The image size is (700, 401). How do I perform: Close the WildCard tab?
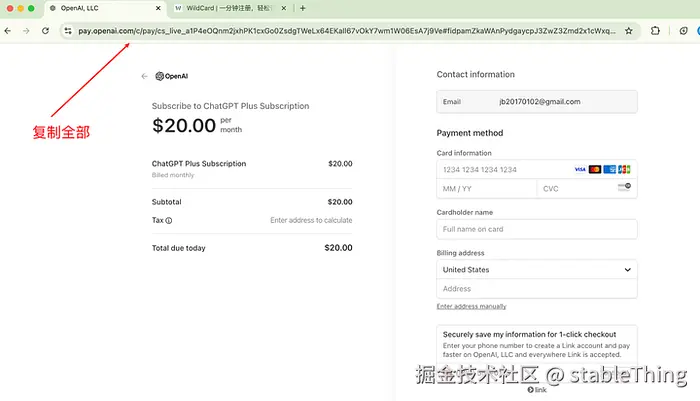(x=283, y=8)
